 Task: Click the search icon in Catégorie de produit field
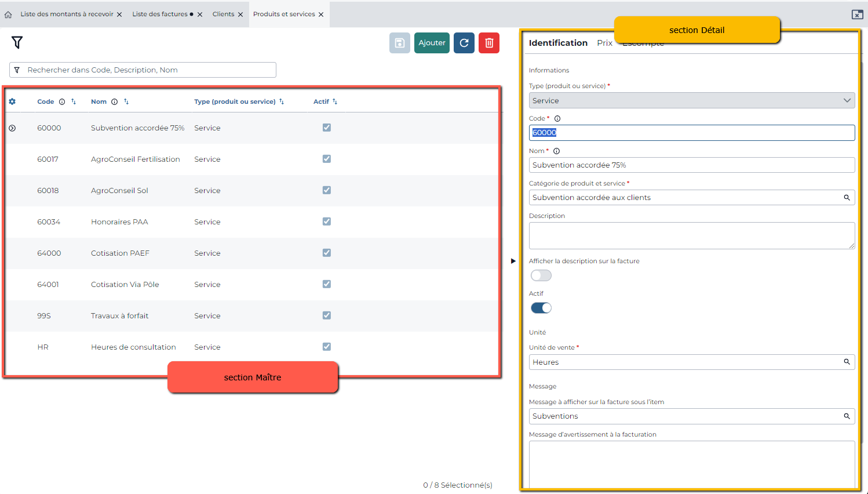[847, 198]
